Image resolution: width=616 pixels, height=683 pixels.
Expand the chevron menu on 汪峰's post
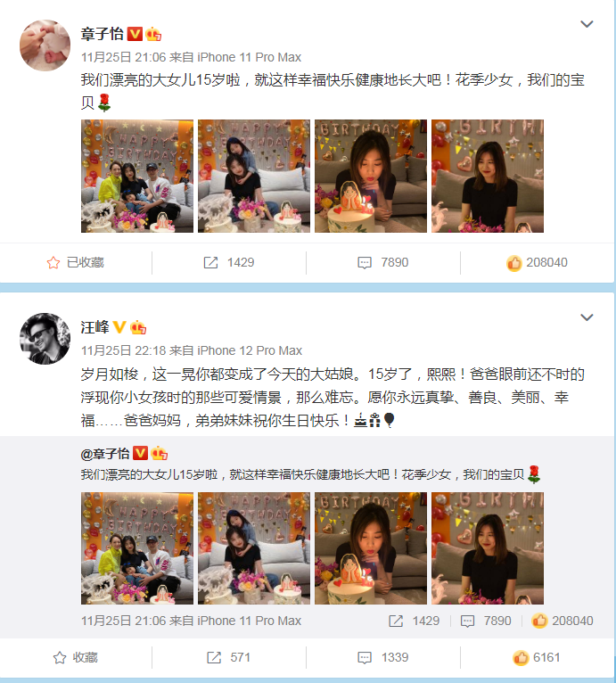(587, 317)
